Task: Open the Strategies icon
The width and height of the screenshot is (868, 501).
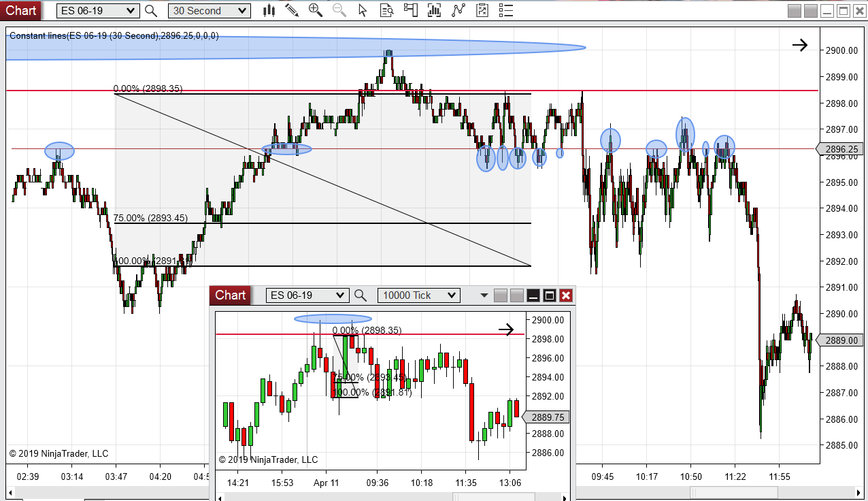Action: [482, 10]
